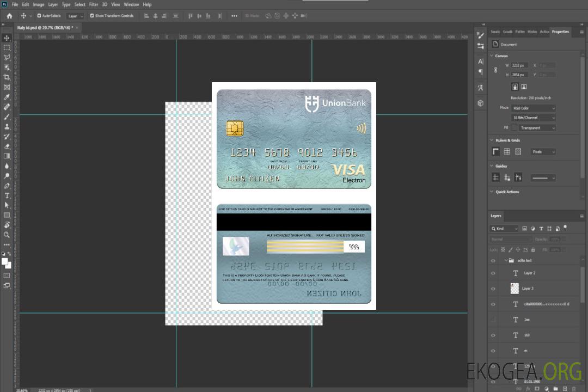Viewport: 588px width, 392px height.
Task: Select the Gradient tool
Action: tap(7, 156)
